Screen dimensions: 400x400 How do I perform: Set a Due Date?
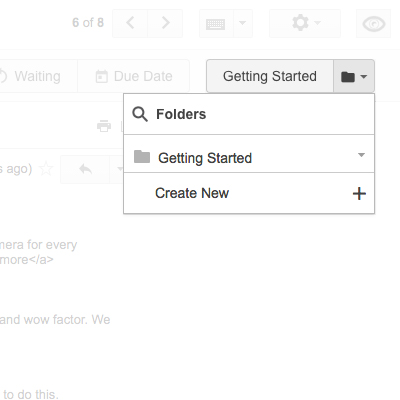click(x=134, y=76)
